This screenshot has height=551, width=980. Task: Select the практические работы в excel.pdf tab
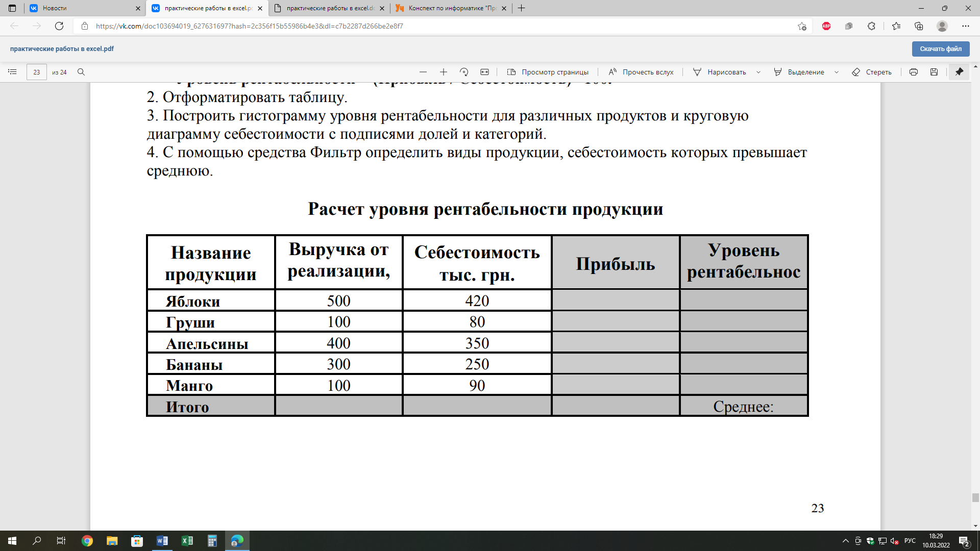click(207, 8)
